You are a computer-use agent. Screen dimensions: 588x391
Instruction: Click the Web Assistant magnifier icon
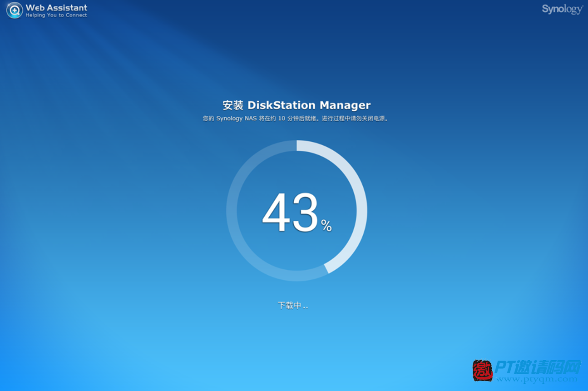[14, 10]
